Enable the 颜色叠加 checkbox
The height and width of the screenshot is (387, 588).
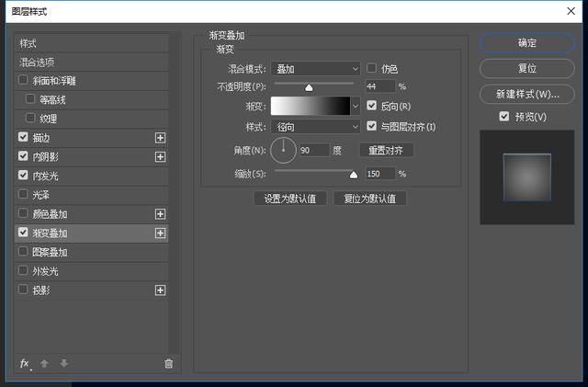pyautogui.click(x=23, y=213)
